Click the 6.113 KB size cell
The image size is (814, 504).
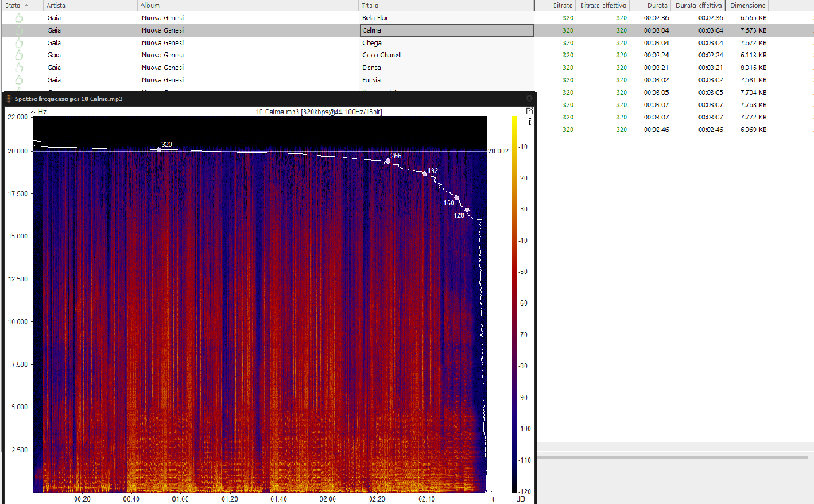pos(753,55)
